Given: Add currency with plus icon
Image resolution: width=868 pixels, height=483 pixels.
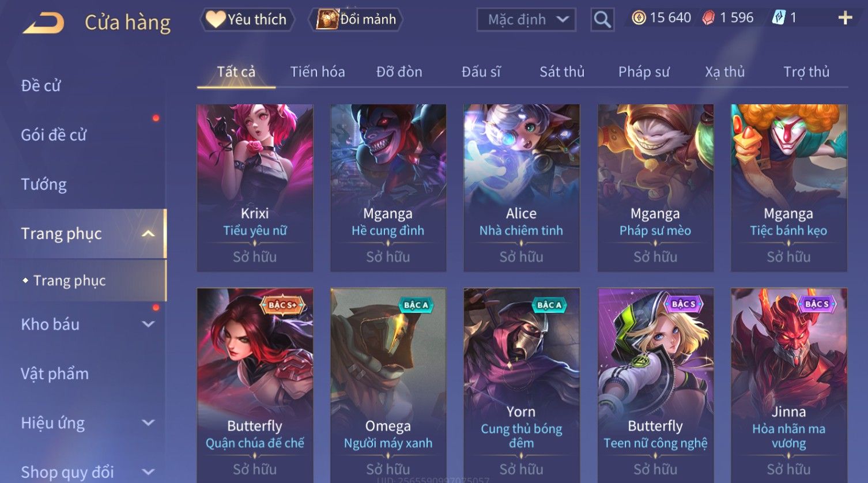Looking at the screenshot, I should click(x=845, y=18).
